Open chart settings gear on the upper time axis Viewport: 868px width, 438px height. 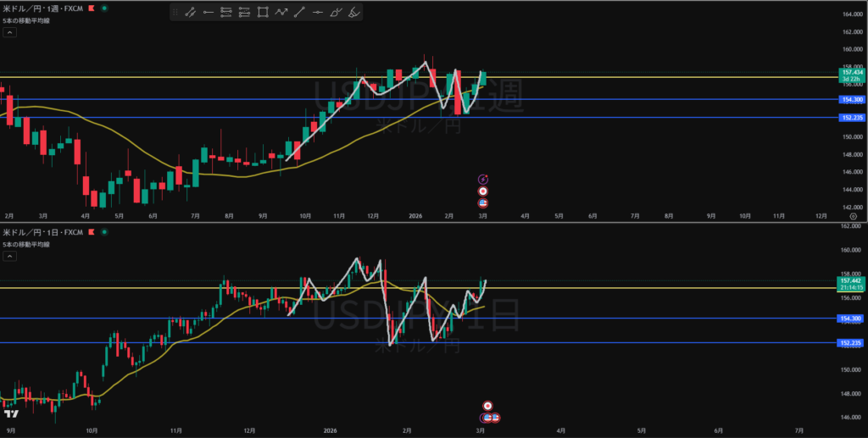pyautogui.click(x=853, y=217)
